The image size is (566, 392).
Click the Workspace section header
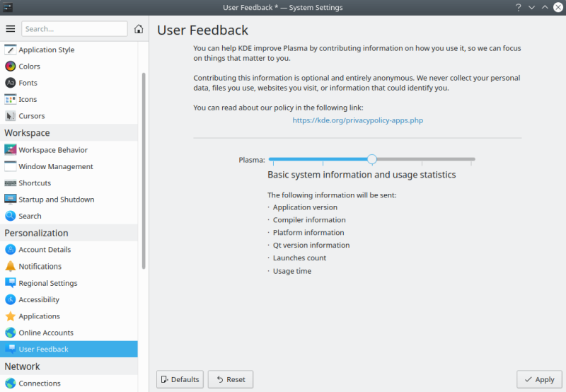click(x=69, y=133)
